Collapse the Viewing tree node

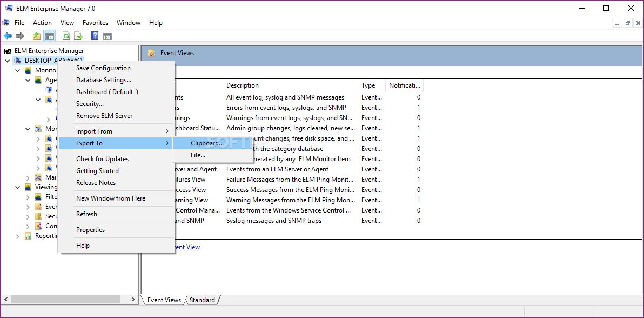tap(18, 187)
